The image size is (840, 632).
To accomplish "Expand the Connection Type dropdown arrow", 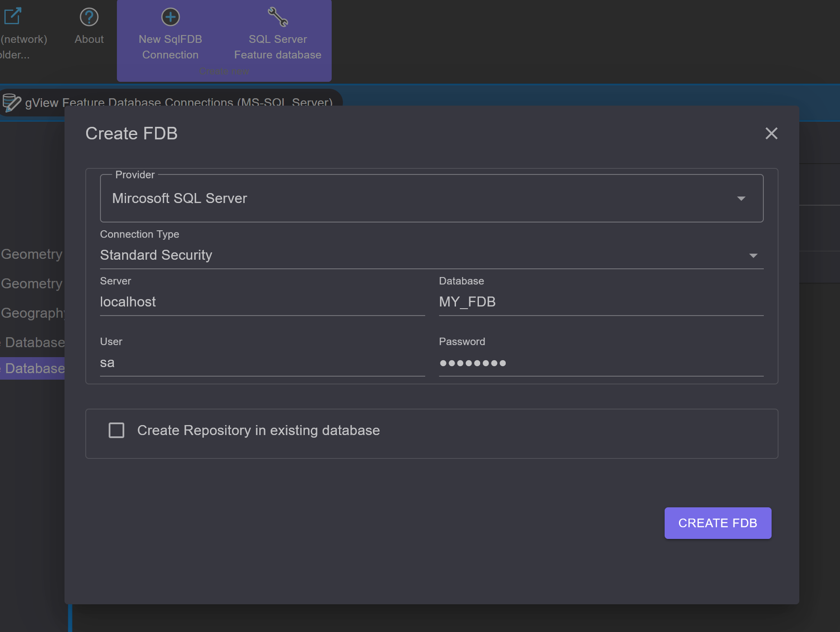I will (753, 255).
